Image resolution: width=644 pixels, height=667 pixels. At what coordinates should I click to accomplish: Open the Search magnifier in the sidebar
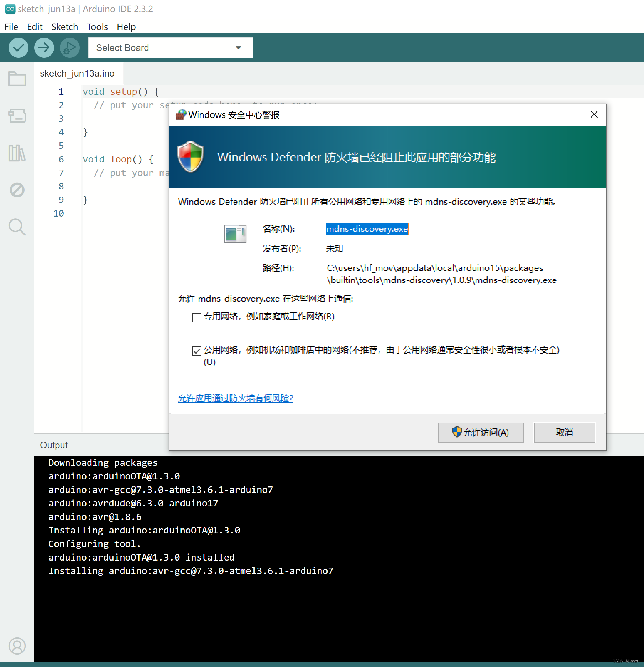pyautogui.click(x=17, y=227)
